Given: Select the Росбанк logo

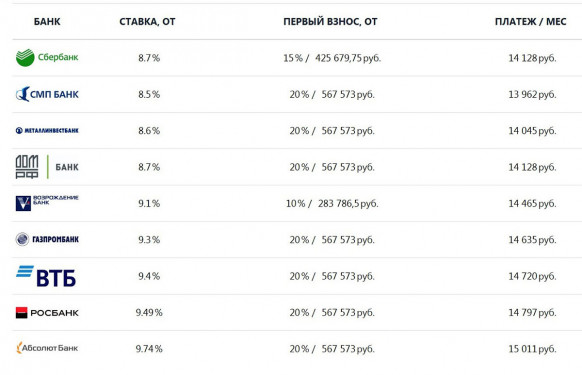Looking at the screenshot, I should (47, 313).
